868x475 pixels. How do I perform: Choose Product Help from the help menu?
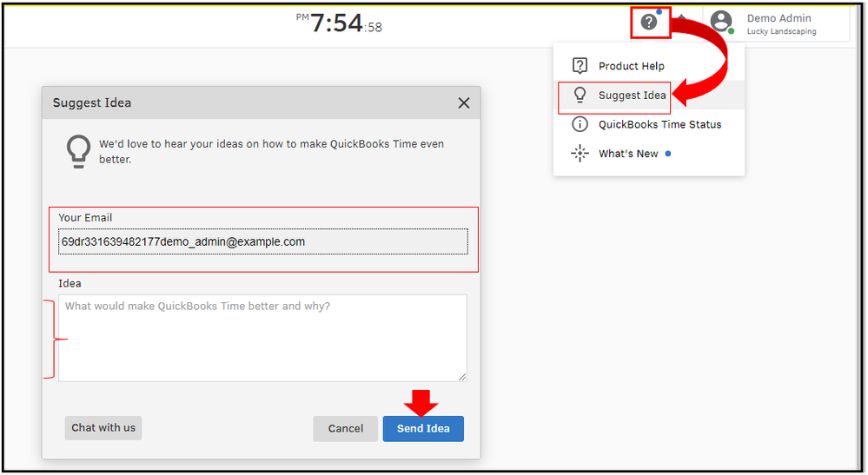[649, 66]
